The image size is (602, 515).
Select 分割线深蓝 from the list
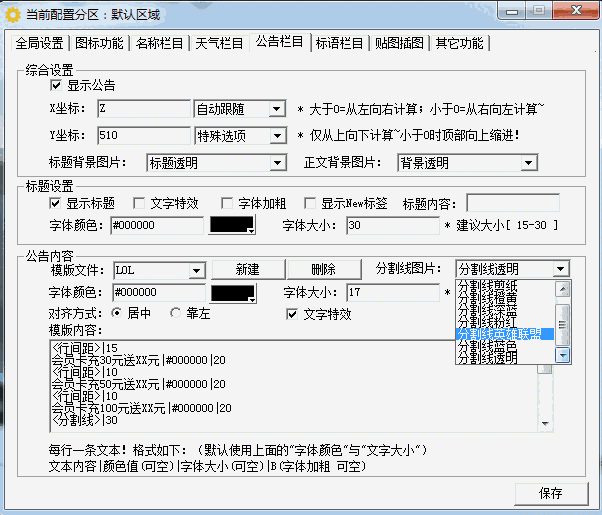[505, 310]
